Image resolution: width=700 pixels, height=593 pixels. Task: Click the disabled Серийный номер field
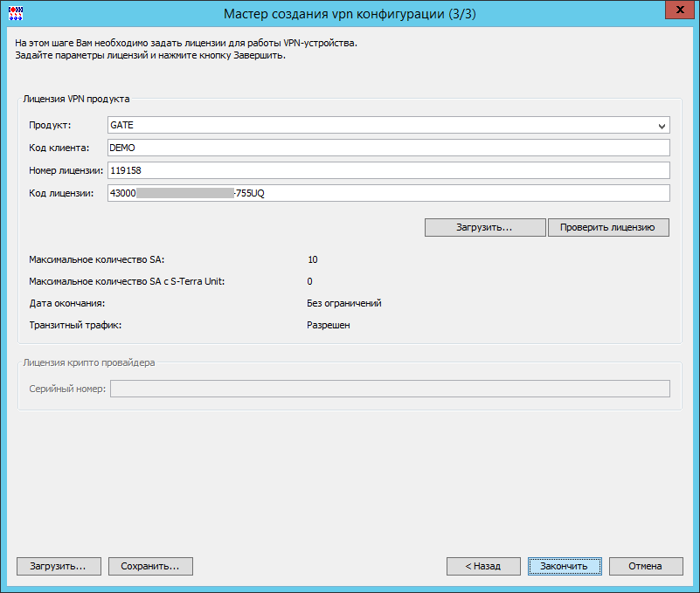[x=390, y=389]
